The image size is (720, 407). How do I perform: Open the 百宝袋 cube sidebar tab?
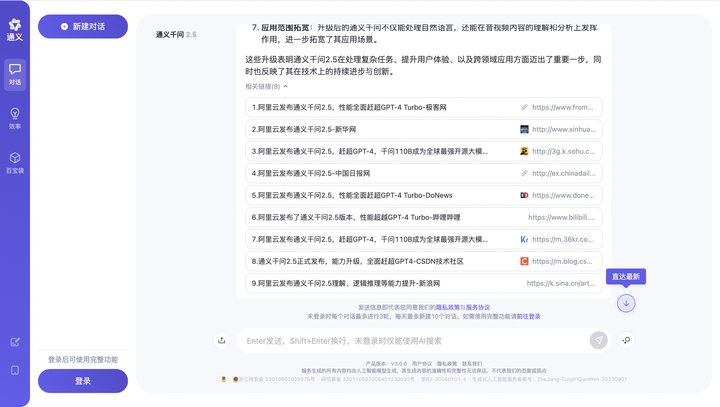tap(15, 163)
